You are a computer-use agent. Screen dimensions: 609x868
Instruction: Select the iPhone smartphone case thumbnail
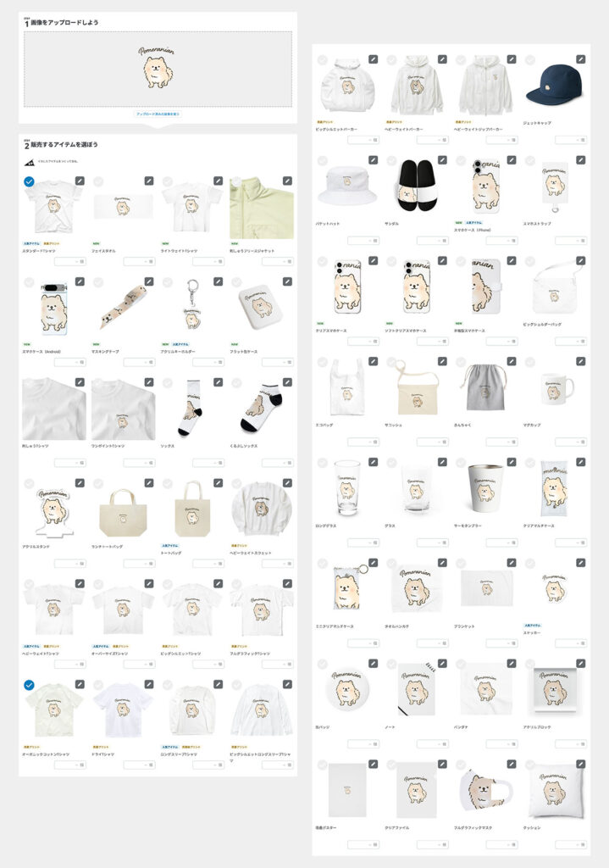pyautogui.click(x=485, y=186)
